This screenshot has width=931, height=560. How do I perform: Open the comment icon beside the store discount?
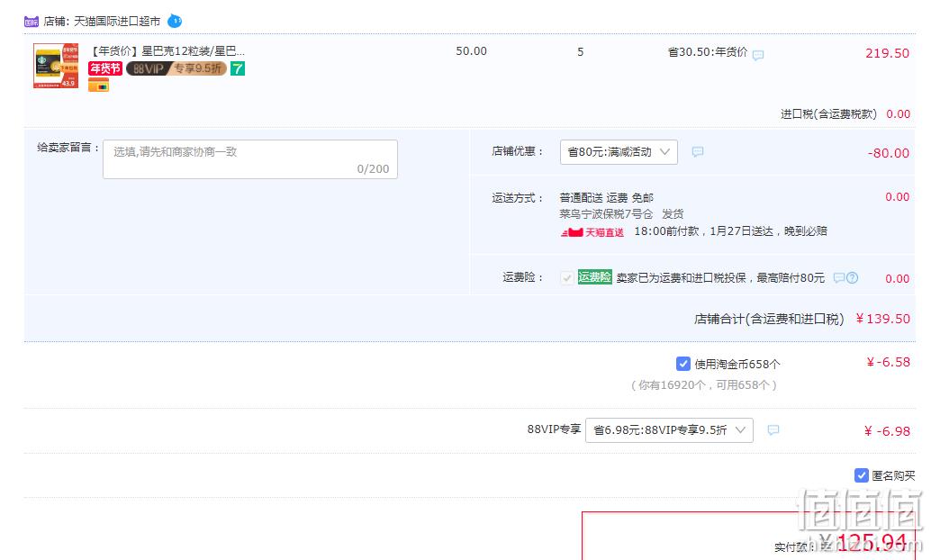[698, 152]
